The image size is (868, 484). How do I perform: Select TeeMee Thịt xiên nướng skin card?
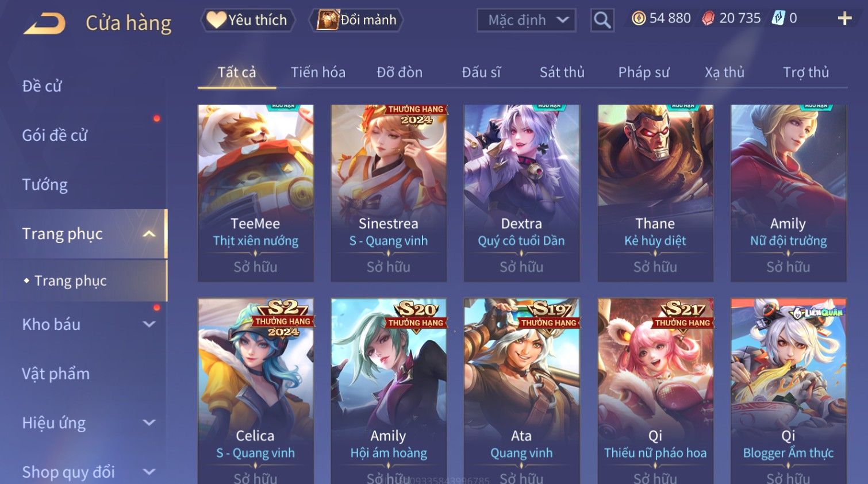(256, 193)
